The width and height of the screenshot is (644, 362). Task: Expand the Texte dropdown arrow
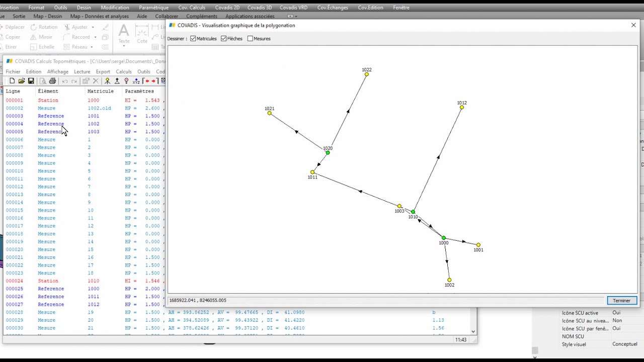coord(124,47)
